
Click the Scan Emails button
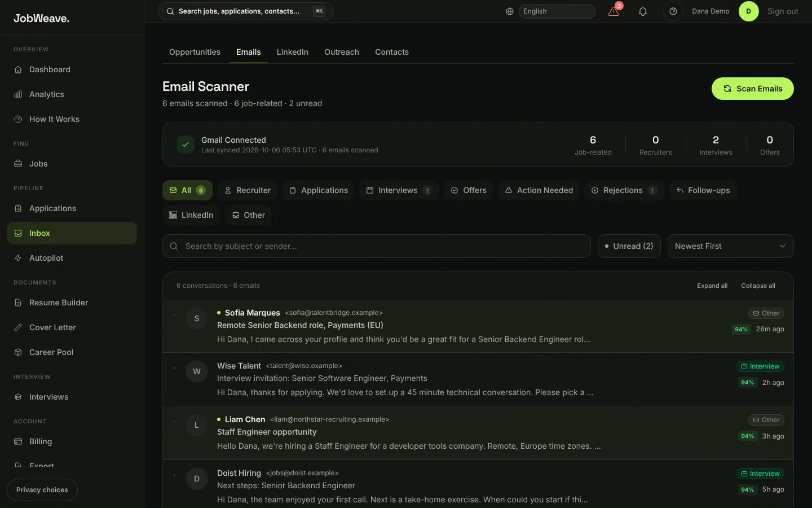752,89
